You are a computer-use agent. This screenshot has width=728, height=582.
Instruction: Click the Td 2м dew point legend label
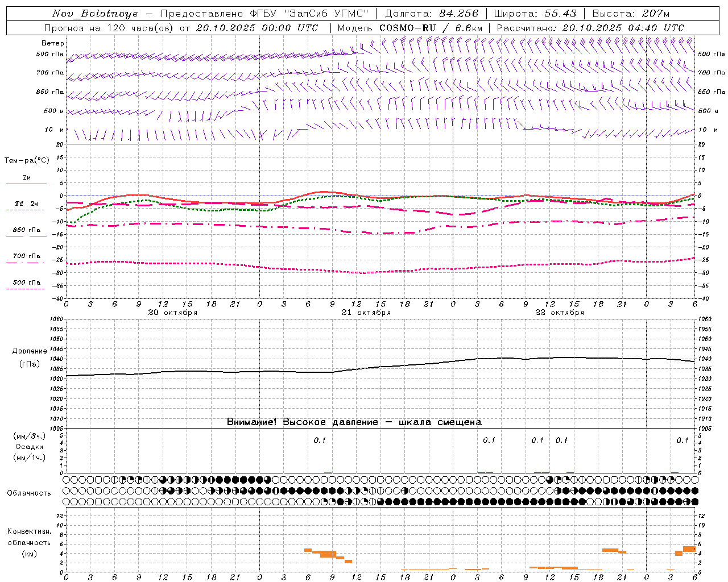pos(27,203)
